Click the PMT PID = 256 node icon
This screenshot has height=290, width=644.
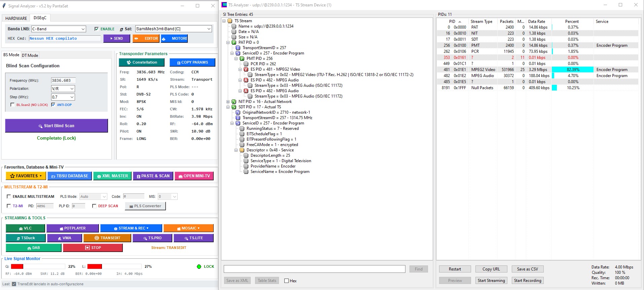[x=242, y=59]
